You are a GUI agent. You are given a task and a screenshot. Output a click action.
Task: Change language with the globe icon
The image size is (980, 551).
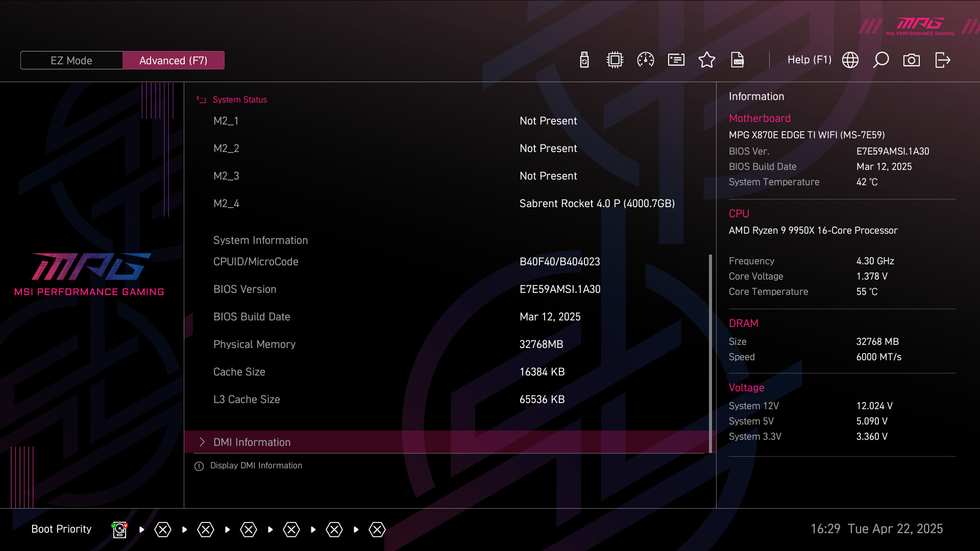pyautogui.click(x=850, y=60)
